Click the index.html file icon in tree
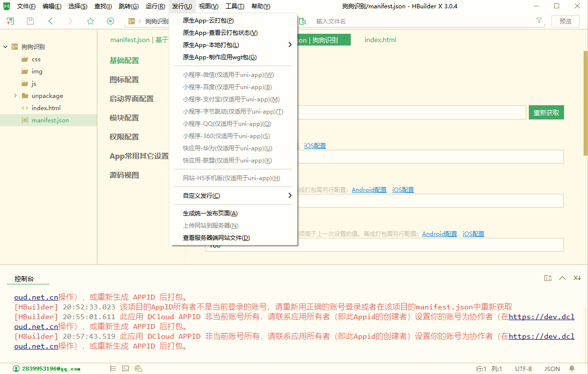The image size is (588, 374). 24,108
